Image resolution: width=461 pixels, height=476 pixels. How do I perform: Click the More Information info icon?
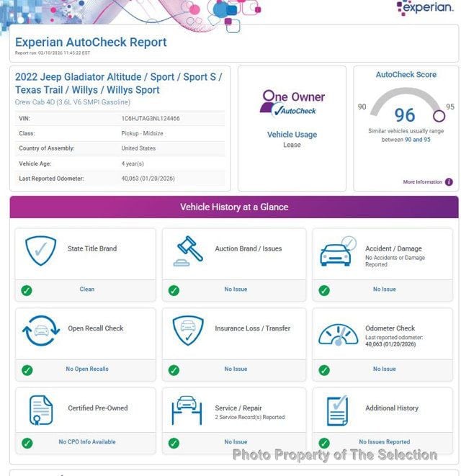[x=449, y=182]
